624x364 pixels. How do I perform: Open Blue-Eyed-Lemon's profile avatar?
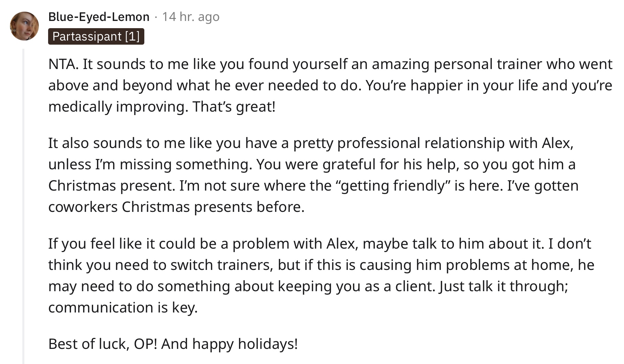[x=24, y=26]
